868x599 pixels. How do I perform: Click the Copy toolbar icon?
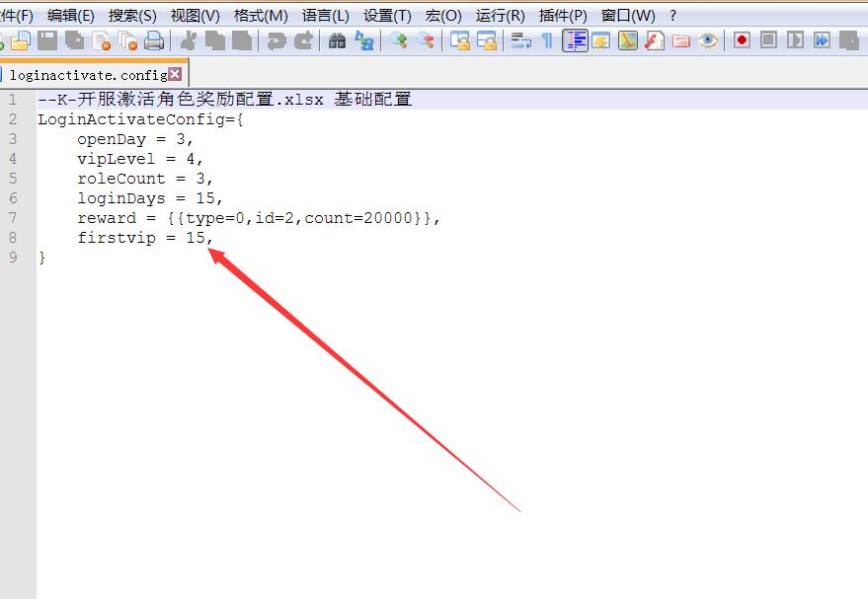point(215,40)
